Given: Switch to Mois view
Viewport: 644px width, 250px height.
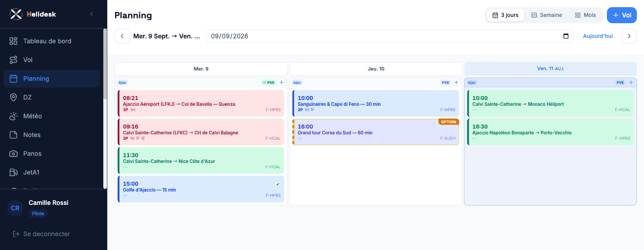Looking at the screenshot, I should click(585, 15).
